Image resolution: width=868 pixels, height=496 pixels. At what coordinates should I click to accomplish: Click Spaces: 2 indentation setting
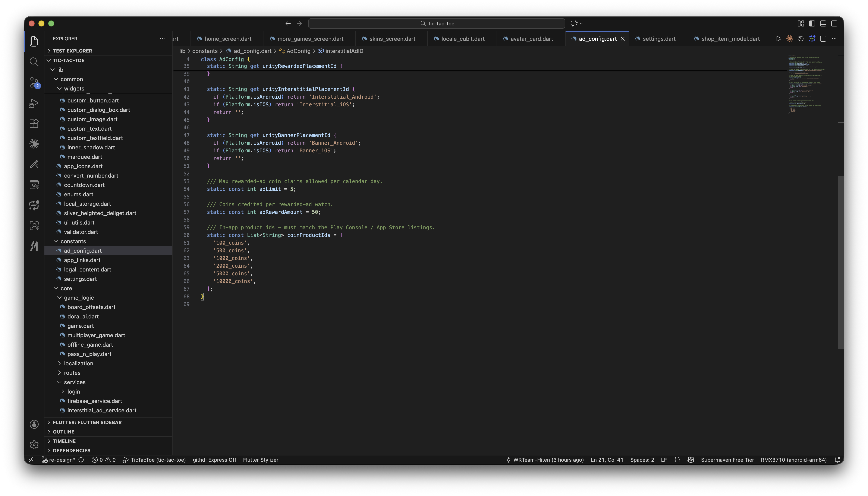[x=642, y=460]
